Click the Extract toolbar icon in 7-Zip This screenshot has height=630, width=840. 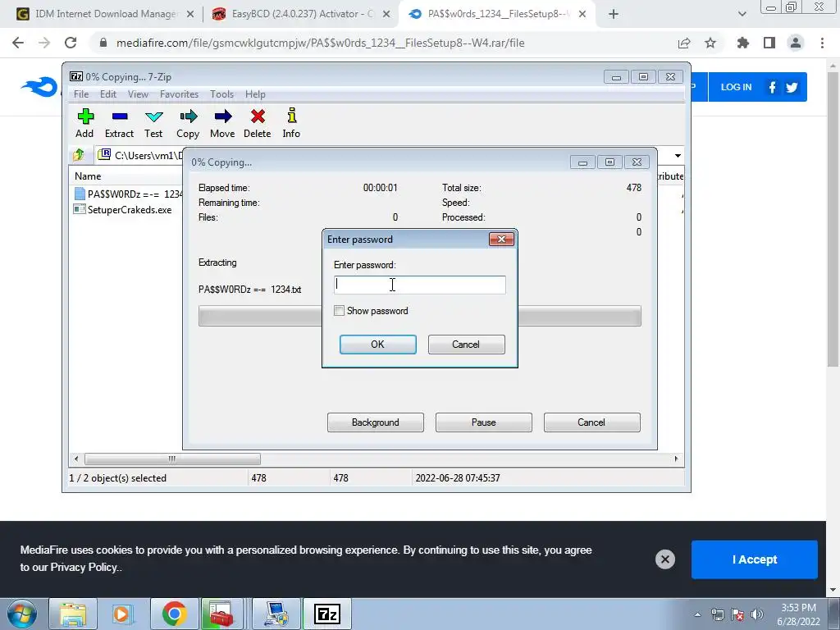[119, 123]
